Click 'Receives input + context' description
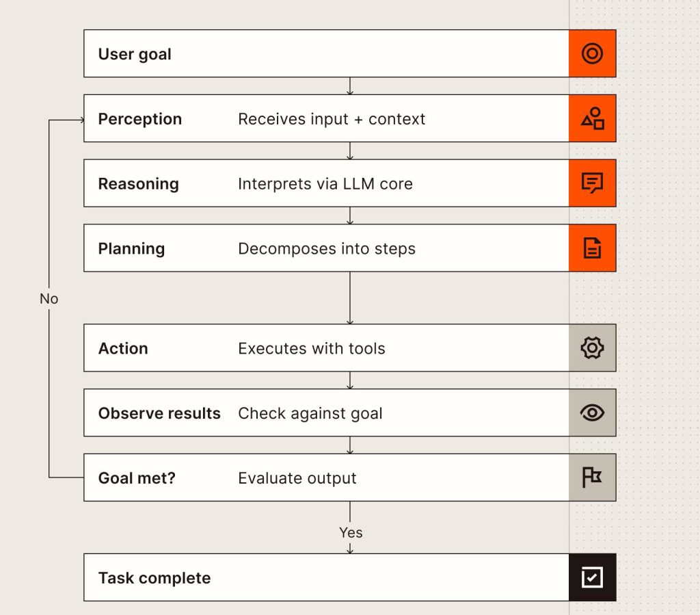The image size is (700, 615). coord(332,119)
